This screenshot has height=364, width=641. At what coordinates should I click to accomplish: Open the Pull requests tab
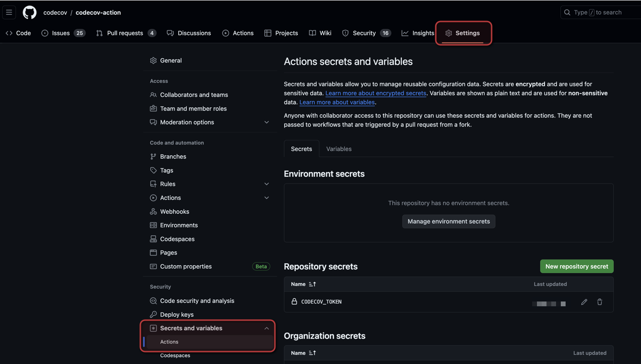(126, 33)
